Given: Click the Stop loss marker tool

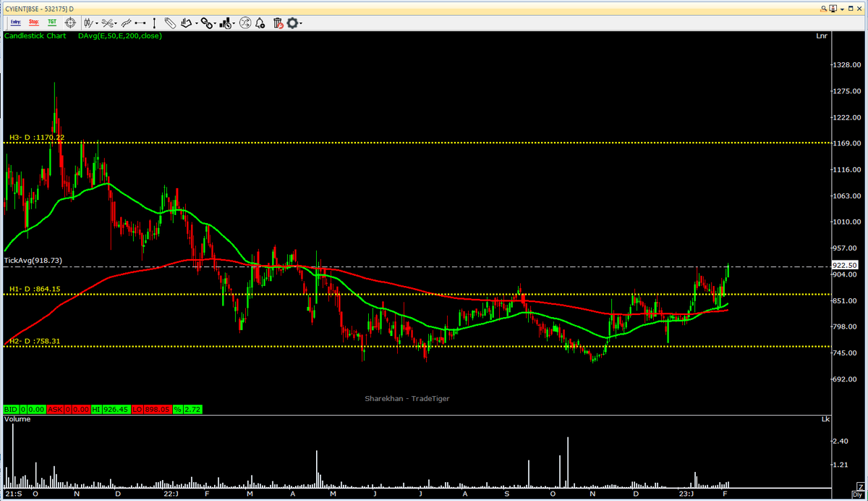Looking at the screenshot, I should 34,22.
